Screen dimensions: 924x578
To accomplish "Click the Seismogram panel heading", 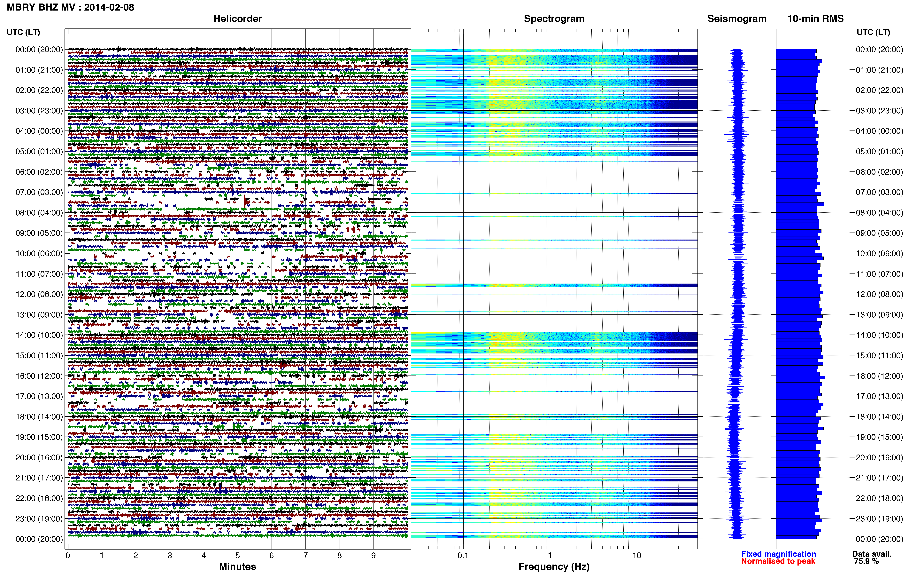I will tap(736, 18).
